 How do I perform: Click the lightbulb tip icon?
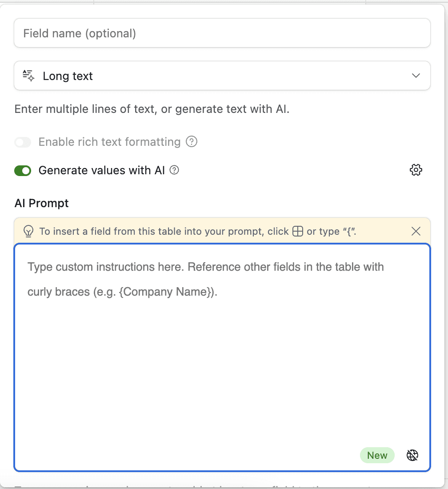28,232
